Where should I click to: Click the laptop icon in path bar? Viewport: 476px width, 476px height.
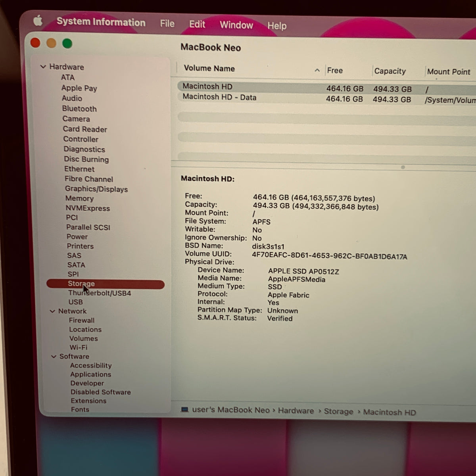tap(184, 409)
